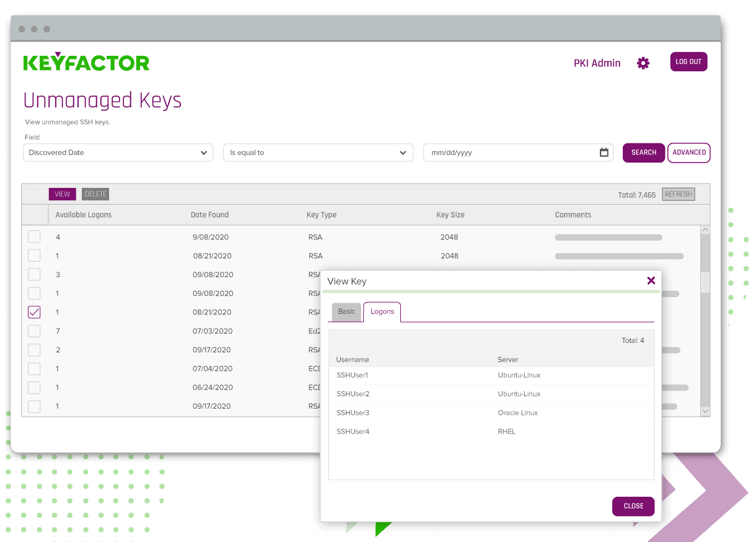
Task: Click the Comments column header
Action: coord(573,215)
